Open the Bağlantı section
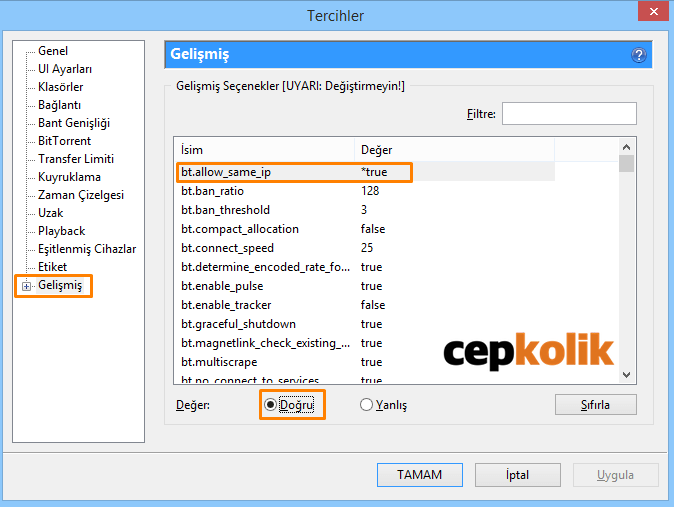This screenshot has height=507, width=674. coord(59,105)
